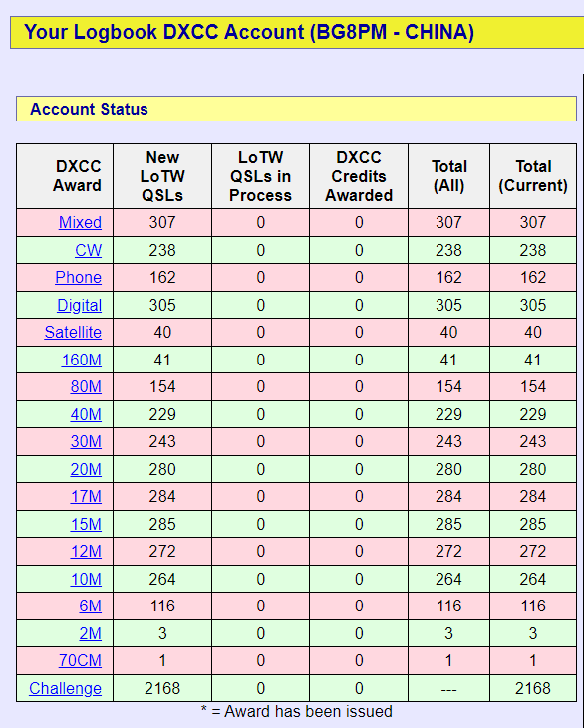Click the 'Total (Current)' column header
Screen dimensions: 584x728
pos(533,176)
